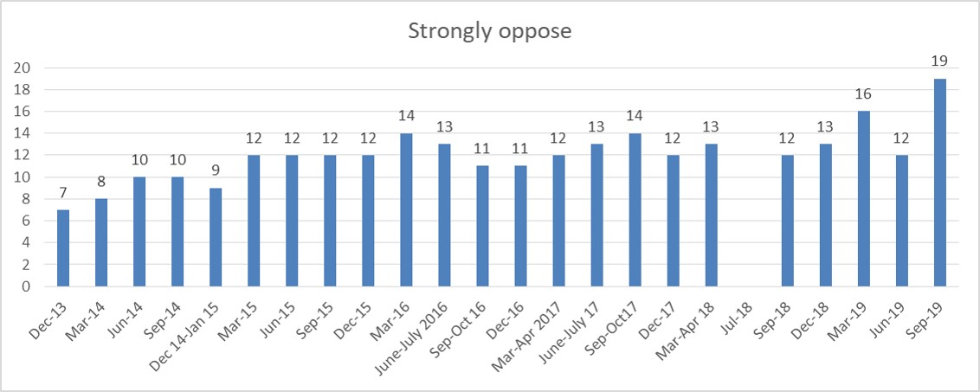
Task: Click the Dec-13 bar
Action: [63, 247]
